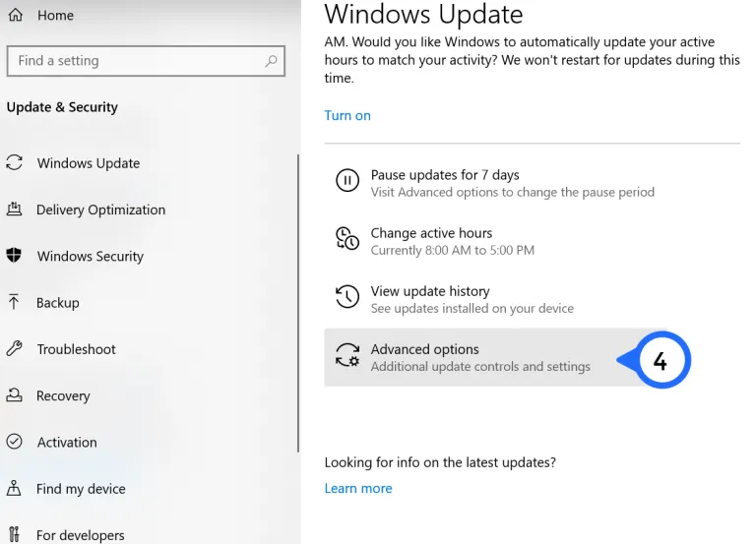
Task: Click the Activation checkmark circle icon
Action: (15, 442)
